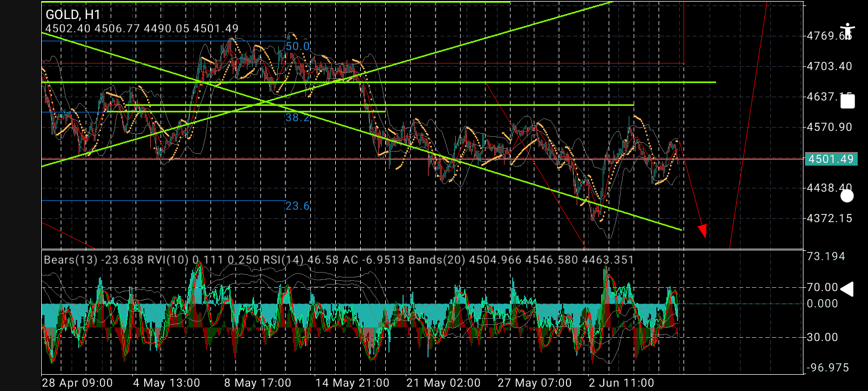The width and height of the screenshot is (868, 391).
Task: Tap the 73.194 indicator scale value
Action: (x=826, y=256)
